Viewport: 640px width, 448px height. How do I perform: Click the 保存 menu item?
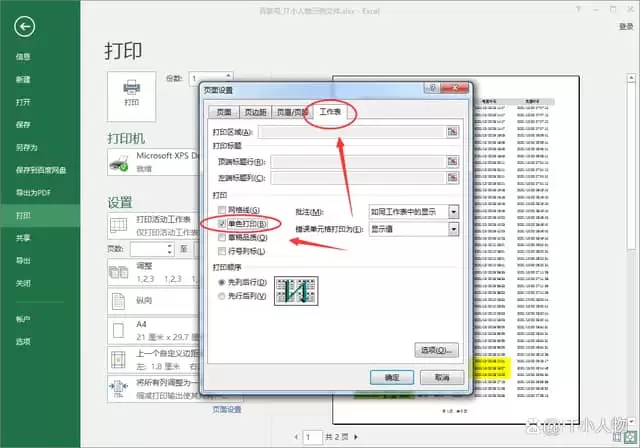point(23,125)
